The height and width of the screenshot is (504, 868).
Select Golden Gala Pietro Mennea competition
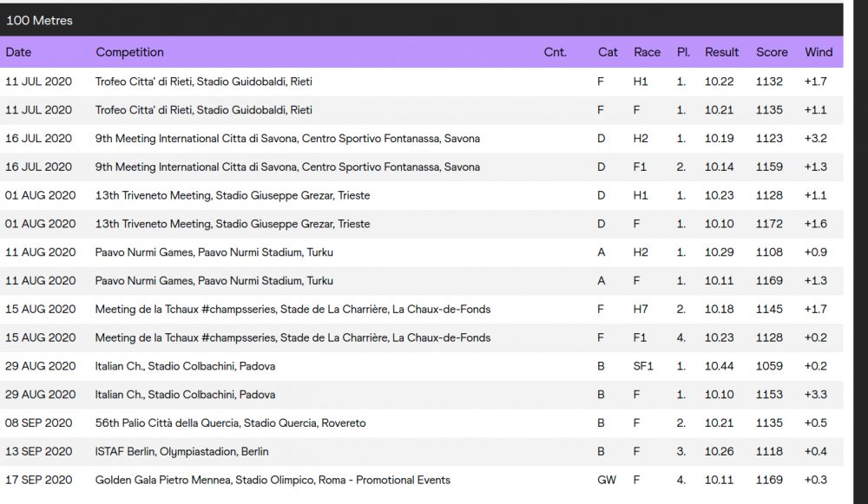(273, 481)
